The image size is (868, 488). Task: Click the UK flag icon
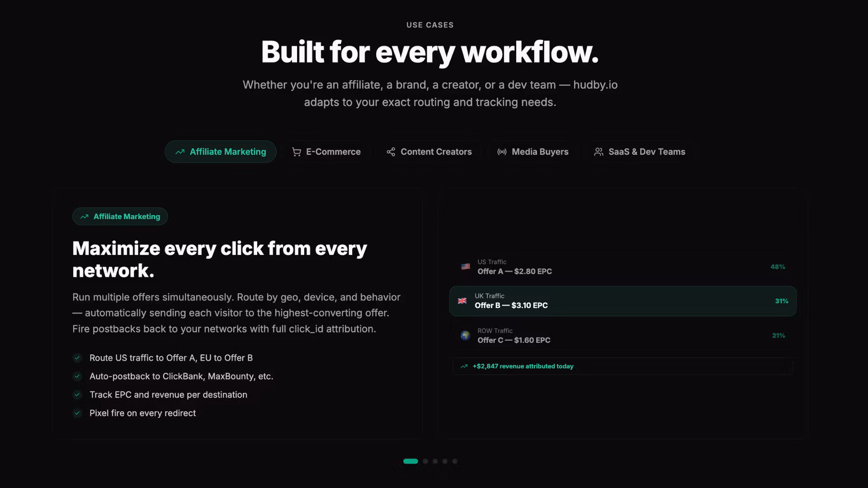pyautogui.click(x=462, y=301)
